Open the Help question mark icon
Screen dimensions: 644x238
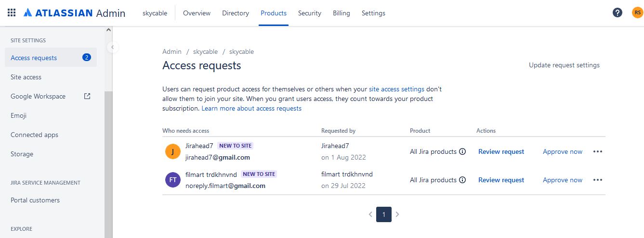(x=618, y=13)
